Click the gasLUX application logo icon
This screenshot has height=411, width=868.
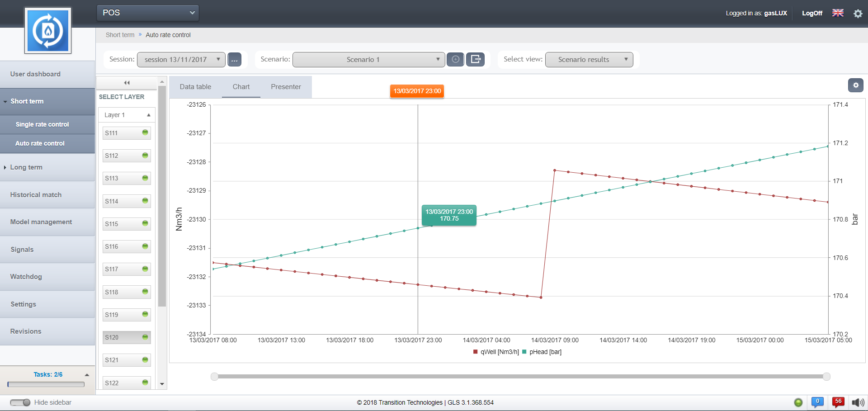coord(48,31)
